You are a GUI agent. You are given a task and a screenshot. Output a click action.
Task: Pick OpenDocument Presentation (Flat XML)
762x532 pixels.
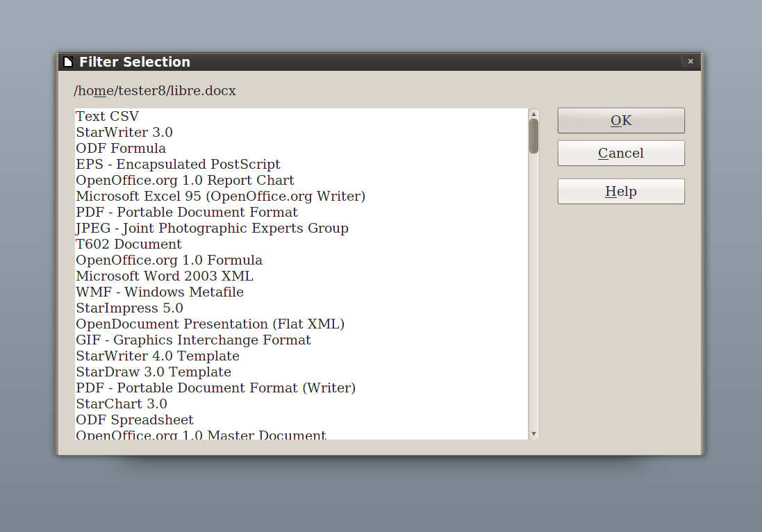click(210, 324)
